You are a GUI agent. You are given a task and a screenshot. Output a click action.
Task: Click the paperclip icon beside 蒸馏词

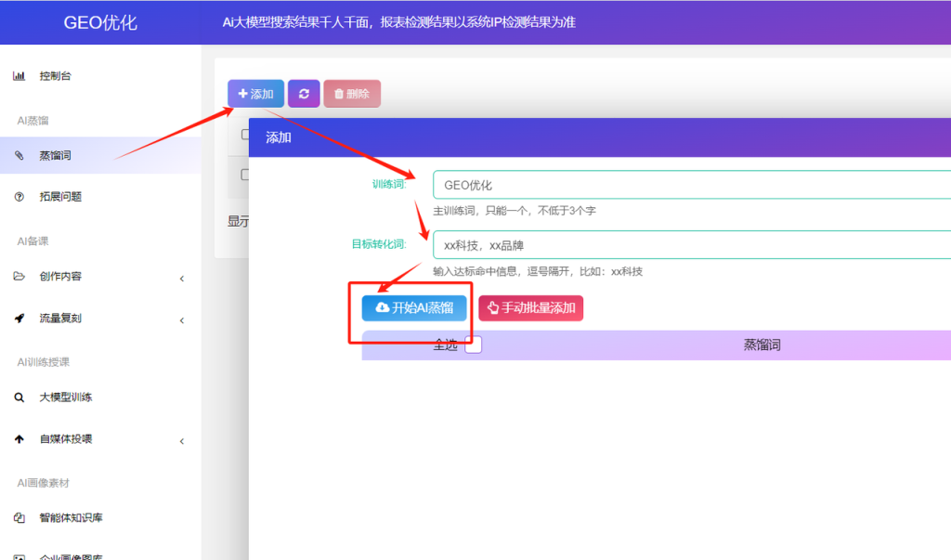pos(19,155)
